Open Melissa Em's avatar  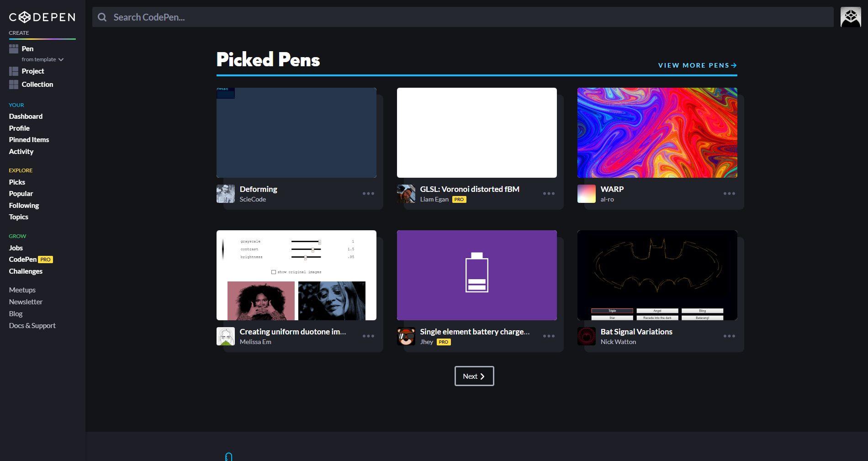coord(226,336)
